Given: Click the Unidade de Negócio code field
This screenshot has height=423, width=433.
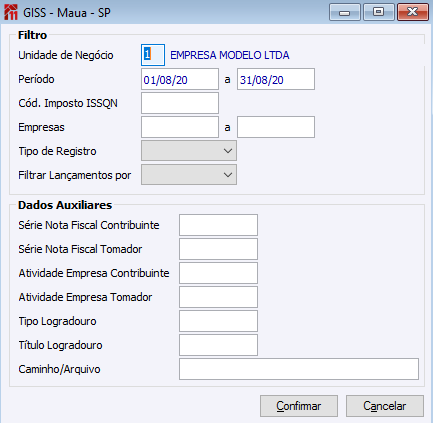Looking at the screenshot, I should coord(153,55).
